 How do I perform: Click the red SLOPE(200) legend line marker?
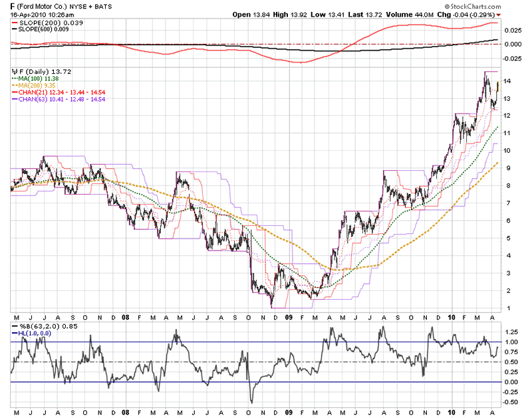[x=16, y=23]
